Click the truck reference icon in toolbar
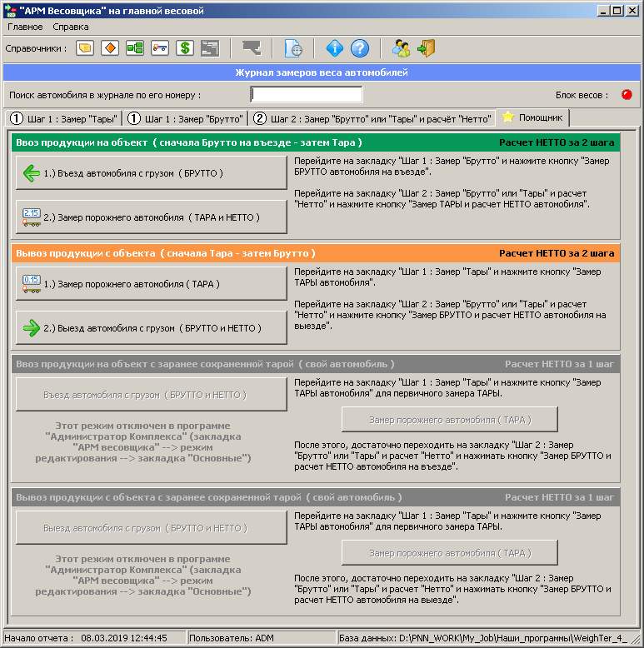 tap(160, 48)
